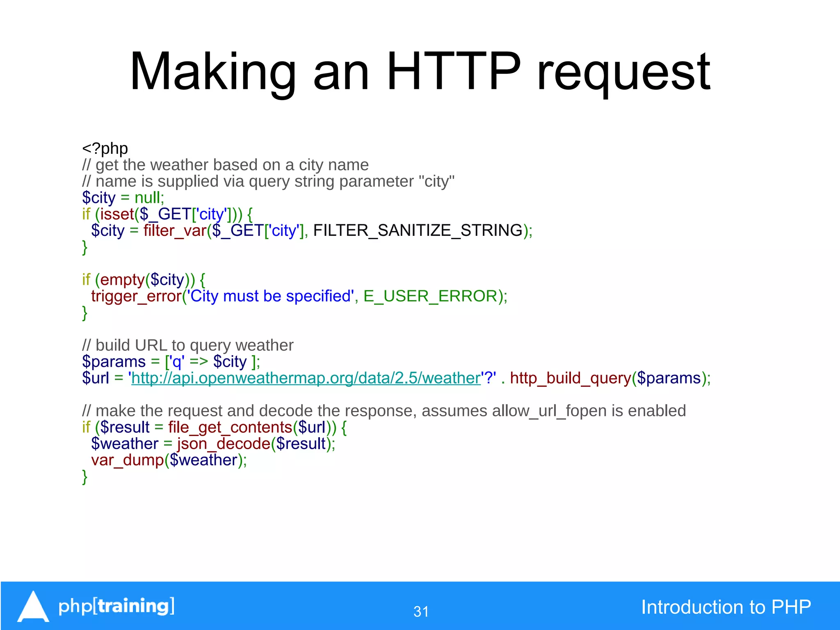This screenshot has width=840, height=630.
Task: Select the '<?php' opening tag line
Action: (105, 148)
